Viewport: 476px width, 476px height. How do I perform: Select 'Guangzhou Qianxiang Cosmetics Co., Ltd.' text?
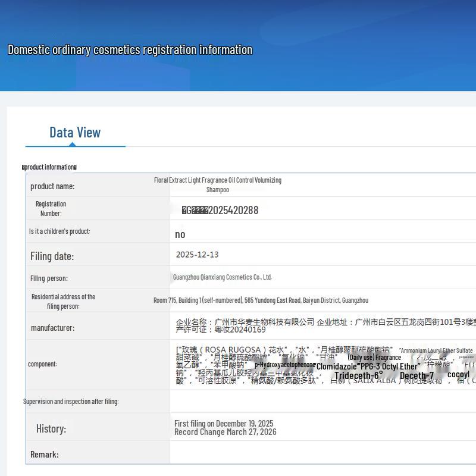(x=223, y=277)
